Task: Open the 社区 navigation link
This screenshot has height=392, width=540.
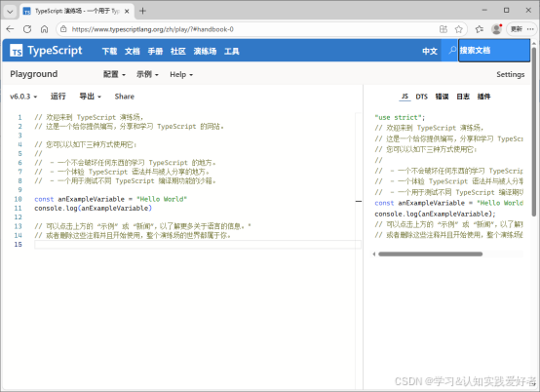Action: pyautogui.click(x=178, y=52)
